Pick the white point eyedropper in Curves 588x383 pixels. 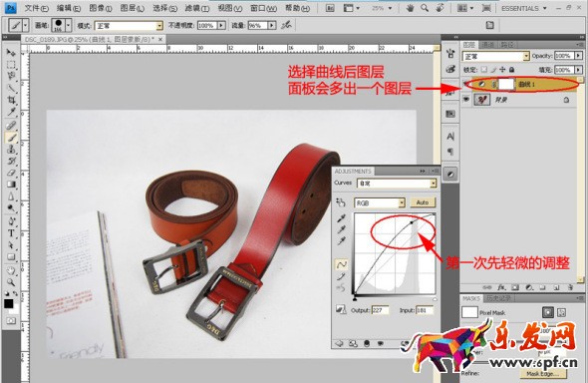tap(341, 240)
